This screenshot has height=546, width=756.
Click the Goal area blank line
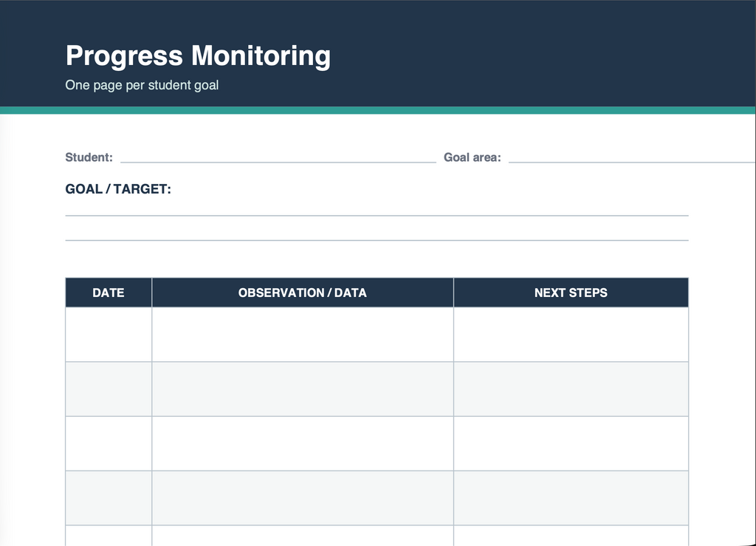632,157
